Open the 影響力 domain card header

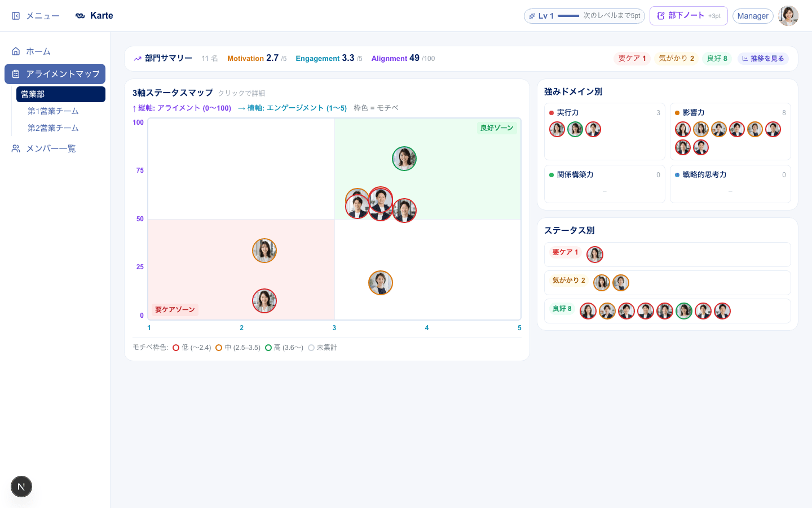pos(730,113)
